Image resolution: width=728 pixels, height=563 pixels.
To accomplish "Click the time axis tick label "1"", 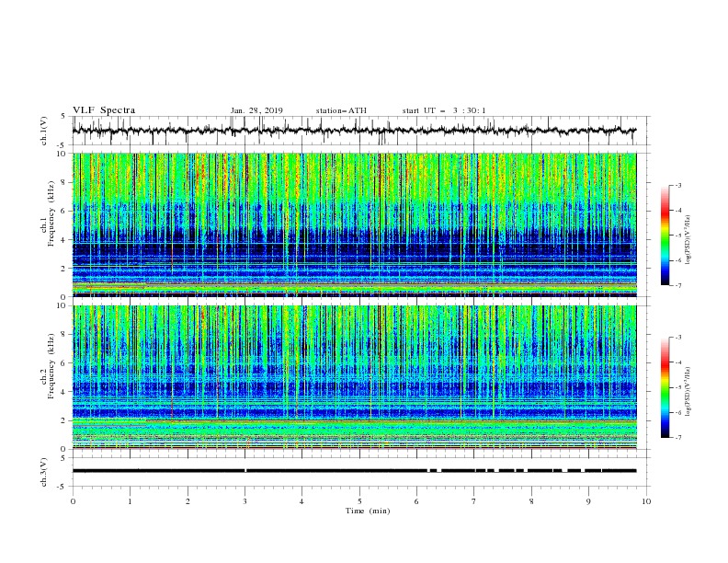I will (130, 501).
